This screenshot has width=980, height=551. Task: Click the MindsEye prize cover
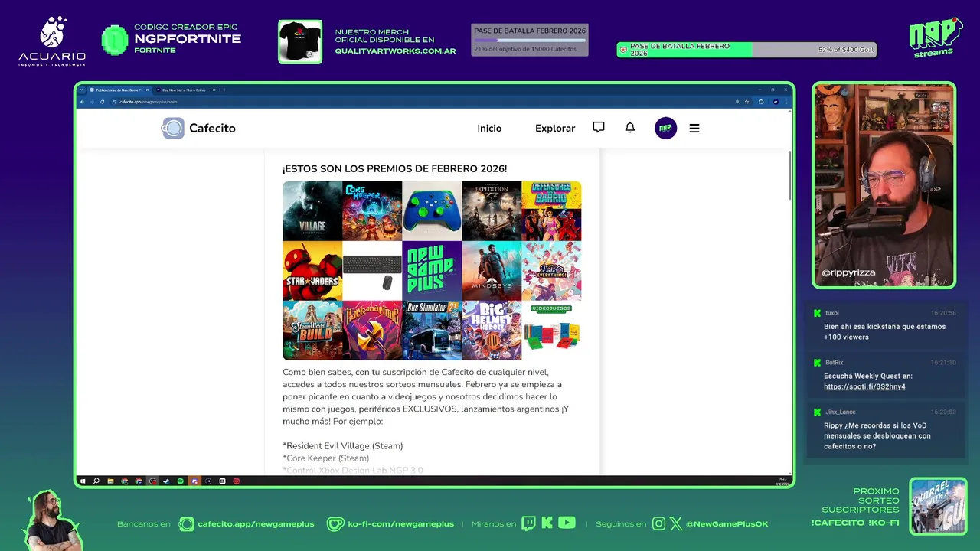click(x=492, y=270)
